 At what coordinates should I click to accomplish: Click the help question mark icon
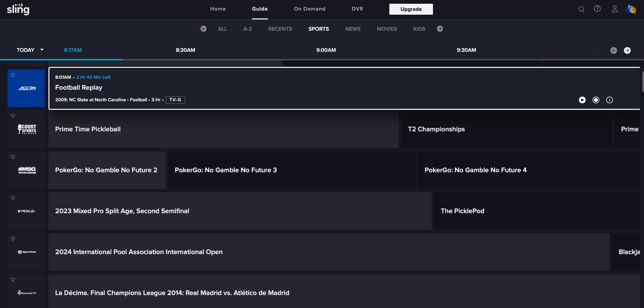[597, 9]
